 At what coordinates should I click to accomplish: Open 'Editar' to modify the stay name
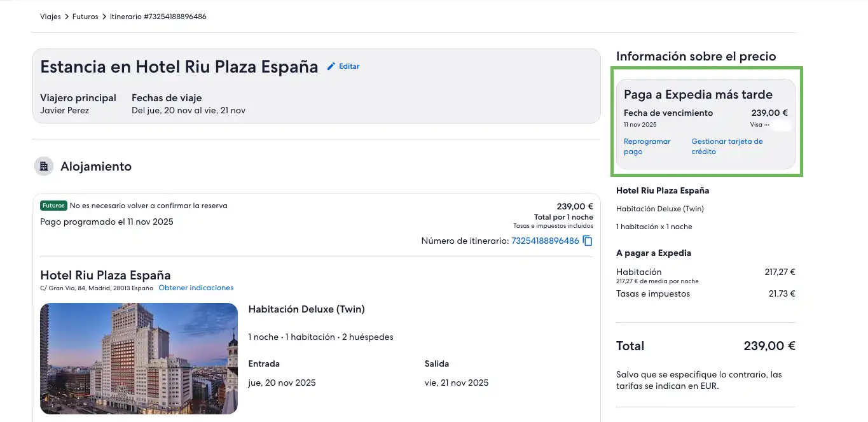tap(348, 66)
